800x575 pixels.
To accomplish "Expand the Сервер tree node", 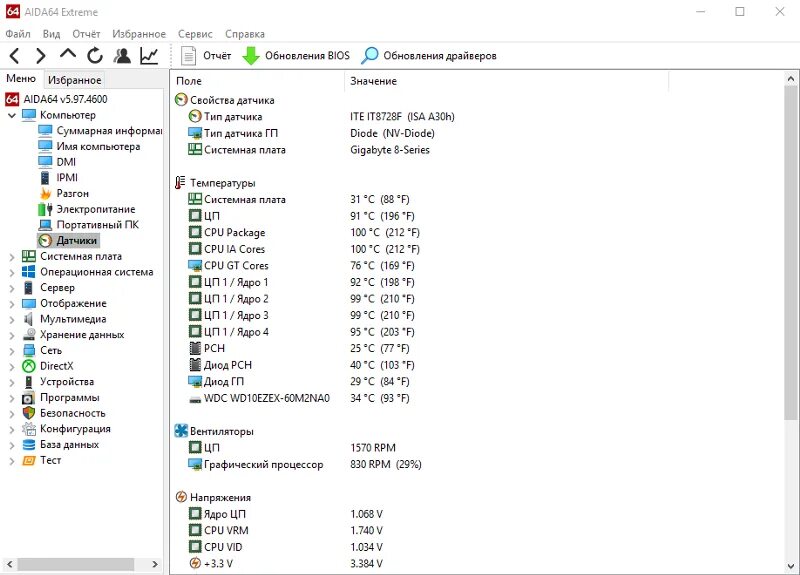I will point(12,288).
